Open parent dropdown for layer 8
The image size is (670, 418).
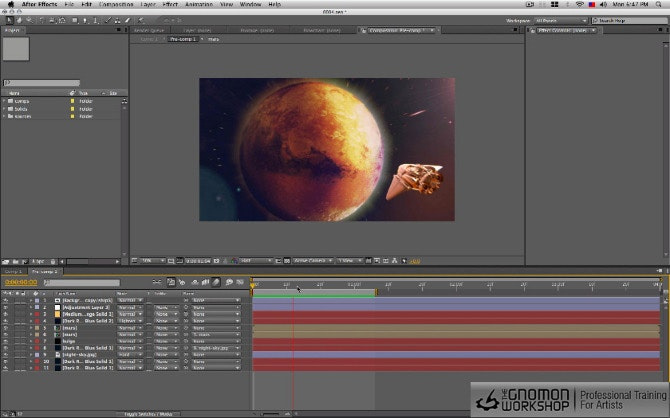216,348
